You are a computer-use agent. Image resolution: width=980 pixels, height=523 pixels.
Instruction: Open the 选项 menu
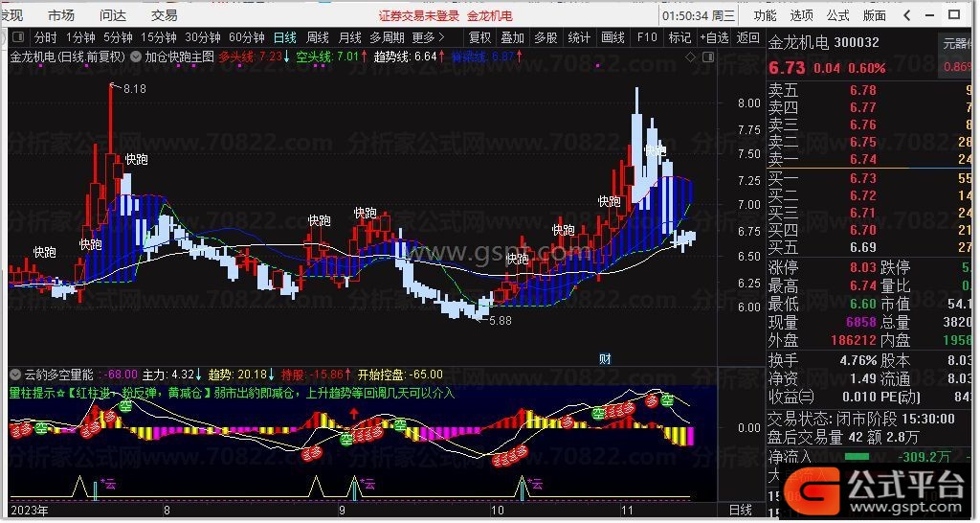(x=801, y=15)
